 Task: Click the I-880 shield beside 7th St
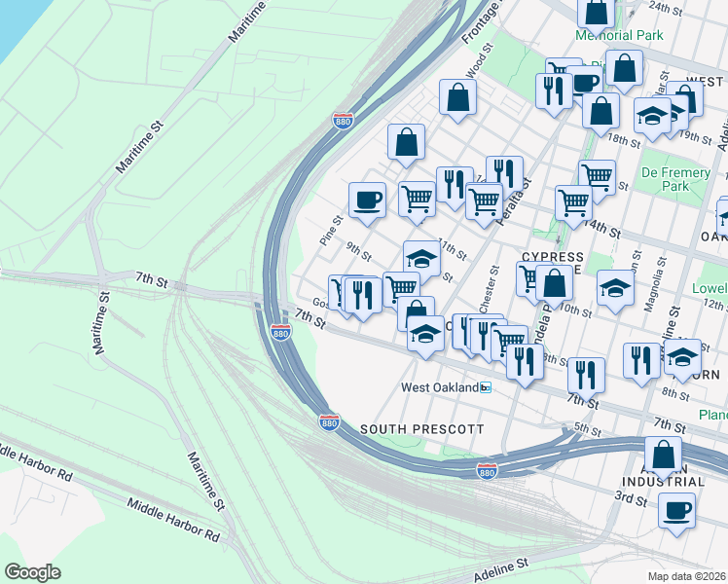coord(281,332)
